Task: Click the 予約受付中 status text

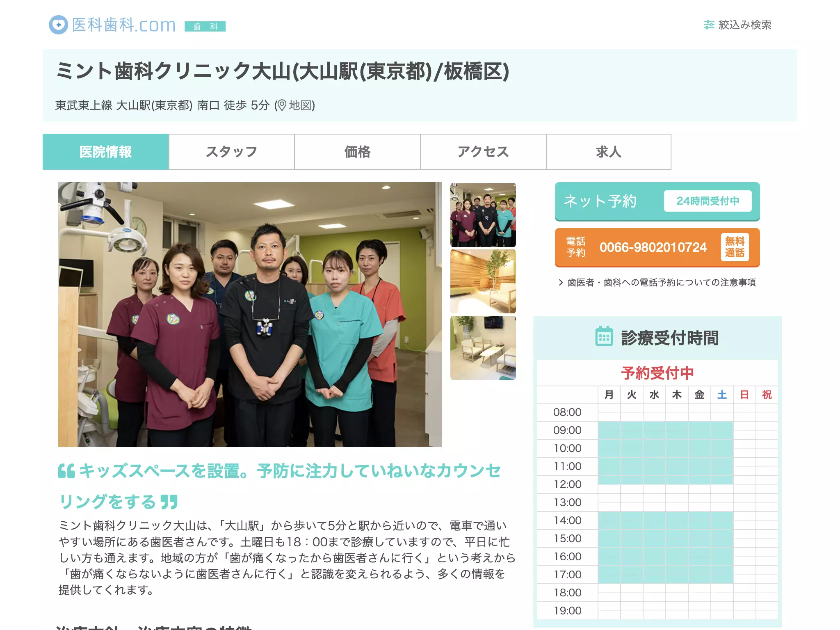Action: (657, 373)
